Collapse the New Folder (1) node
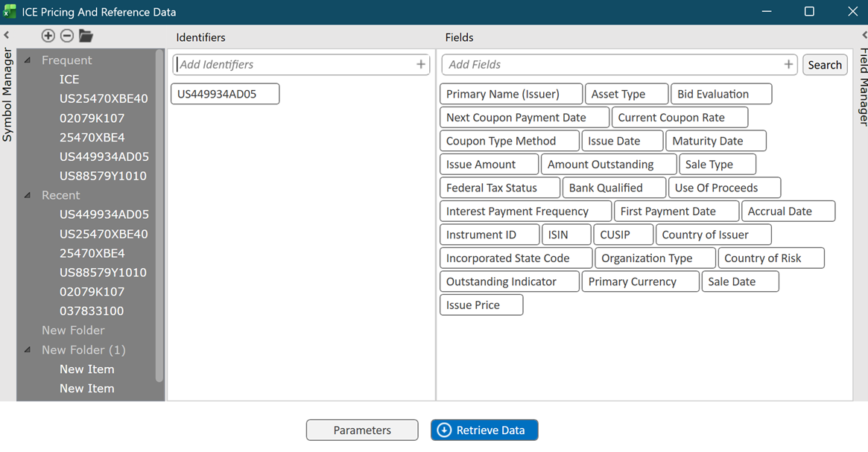The height and width of the screenshot is (452, 868). [28, 350]
